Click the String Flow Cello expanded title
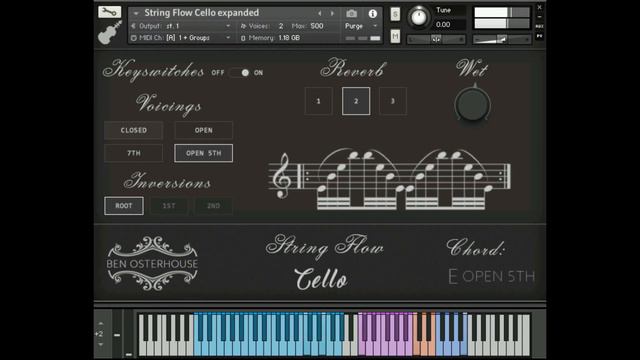 click(x=202, y=13)
